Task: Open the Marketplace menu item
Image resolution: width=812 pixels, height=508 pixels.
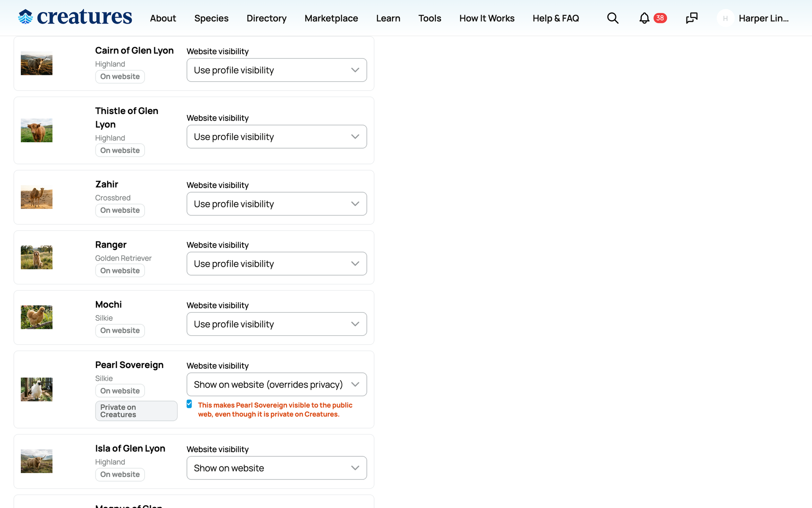Action: [x=331, y=18]
